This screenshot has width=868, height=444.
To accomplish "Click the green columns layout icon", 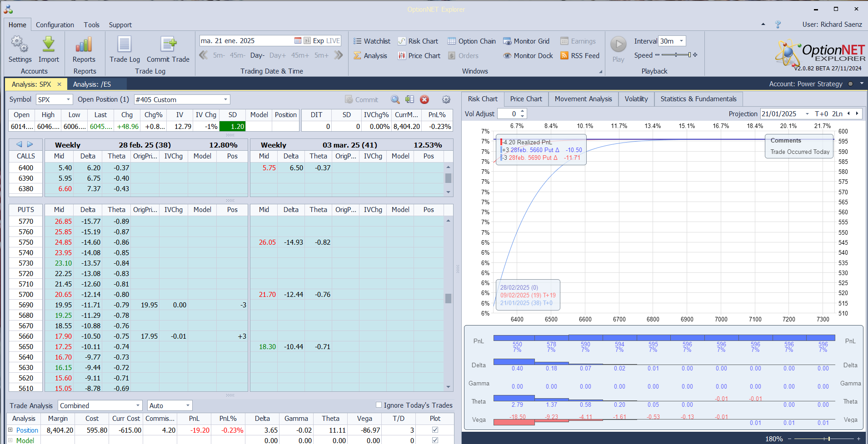I will click(x=409, y=99).
